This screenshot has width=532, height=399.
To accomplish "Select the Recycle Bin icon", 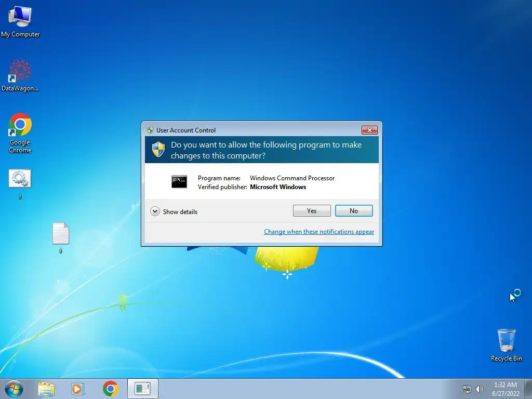I will click(x=506, y=345).
